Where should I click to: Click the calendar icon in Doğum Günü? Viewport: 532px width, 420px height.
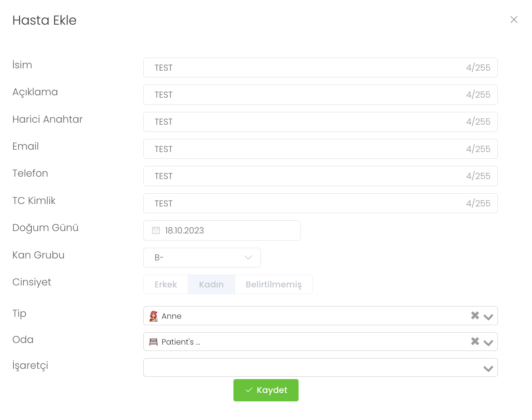(x=156, y=230)
